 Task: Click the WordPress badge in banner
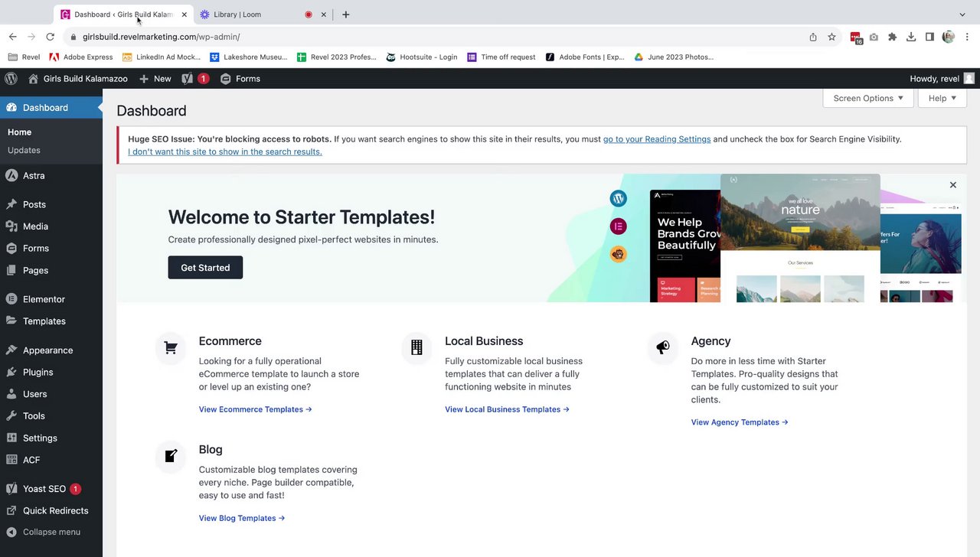[x=619, y=199]
